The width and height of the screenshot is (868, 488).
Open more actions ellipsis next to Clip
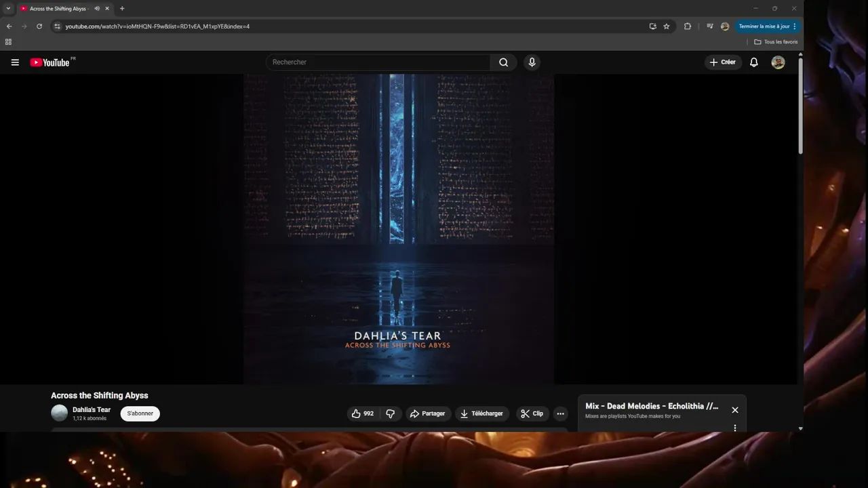560,413
